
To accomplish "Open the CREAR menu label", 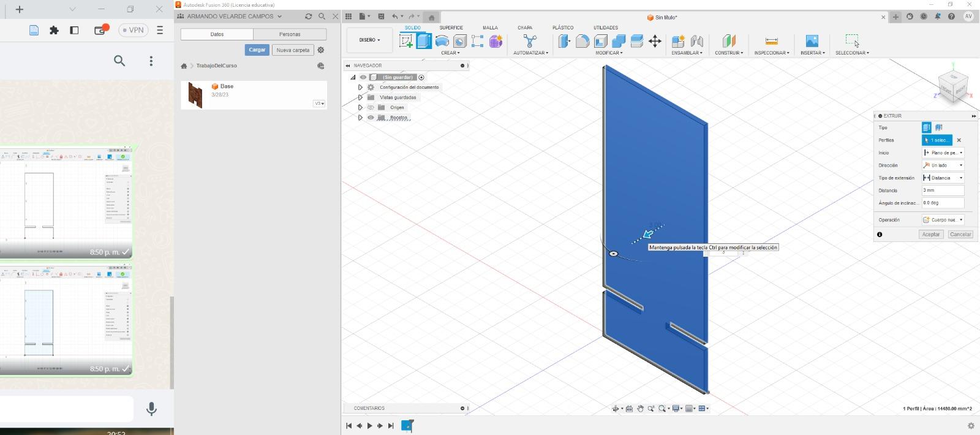I will pyautogui.click(x=450, y=53).
